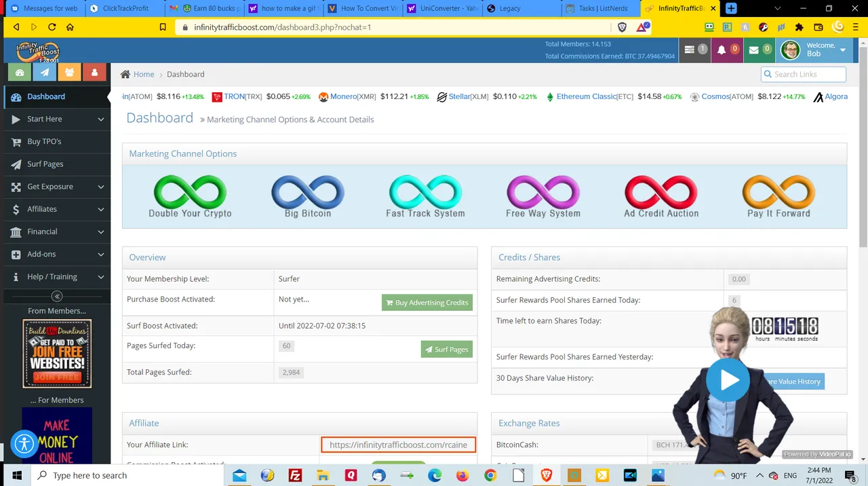Image resolution: width=868 pixels, height=486 pixels.
Task: Open a new browser tab
Action: (730, 8)
